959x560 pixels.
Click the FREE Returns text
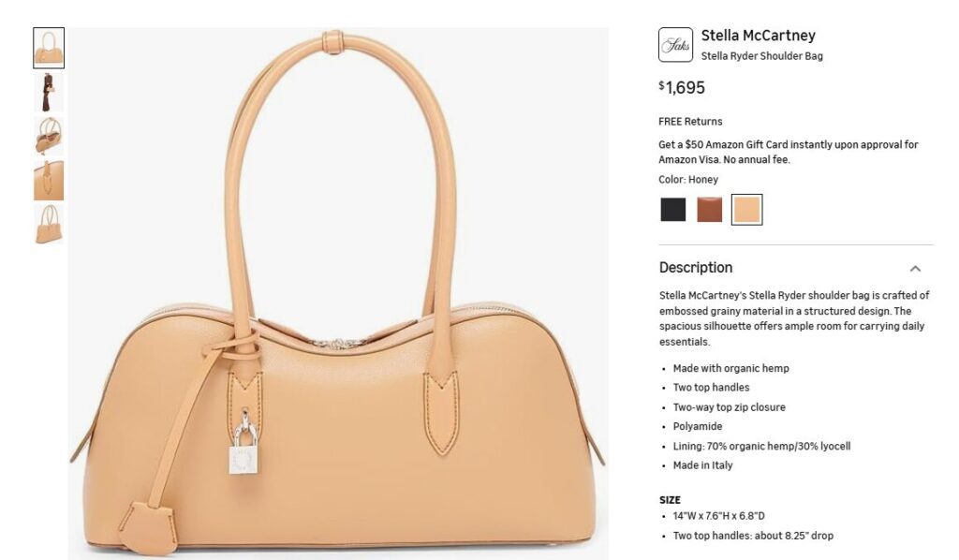pos(690,122)
